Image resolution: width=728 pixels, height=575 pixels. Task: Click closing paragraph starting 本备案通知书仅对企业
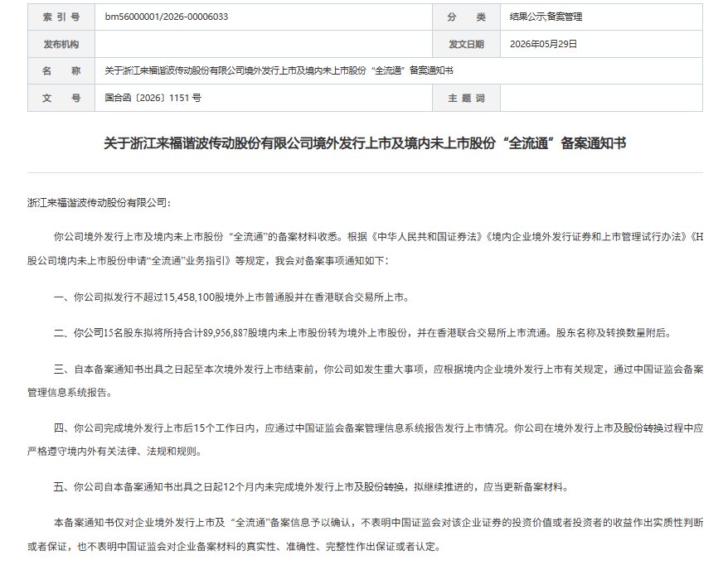point(365,534)
